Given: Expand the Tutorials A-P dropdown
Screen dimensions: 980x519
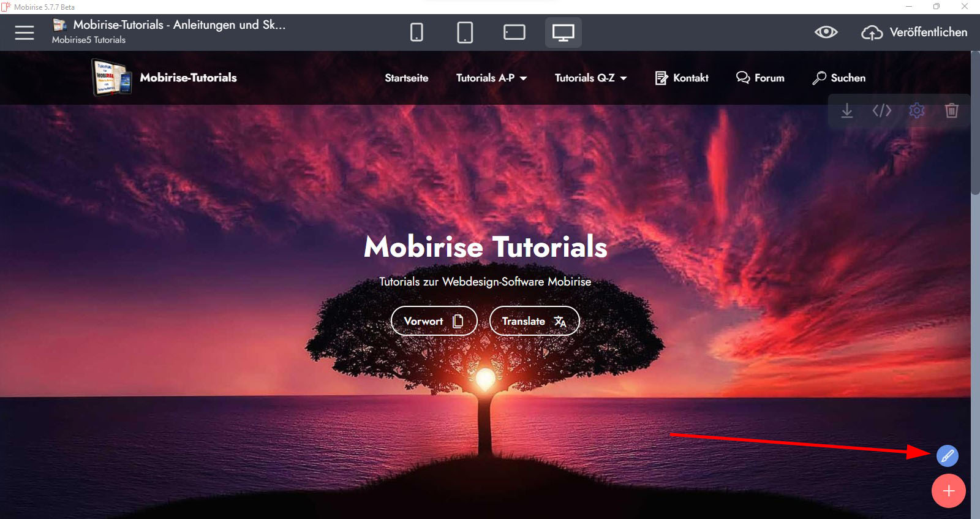Looking at the screenshot, I should [491, 78].
